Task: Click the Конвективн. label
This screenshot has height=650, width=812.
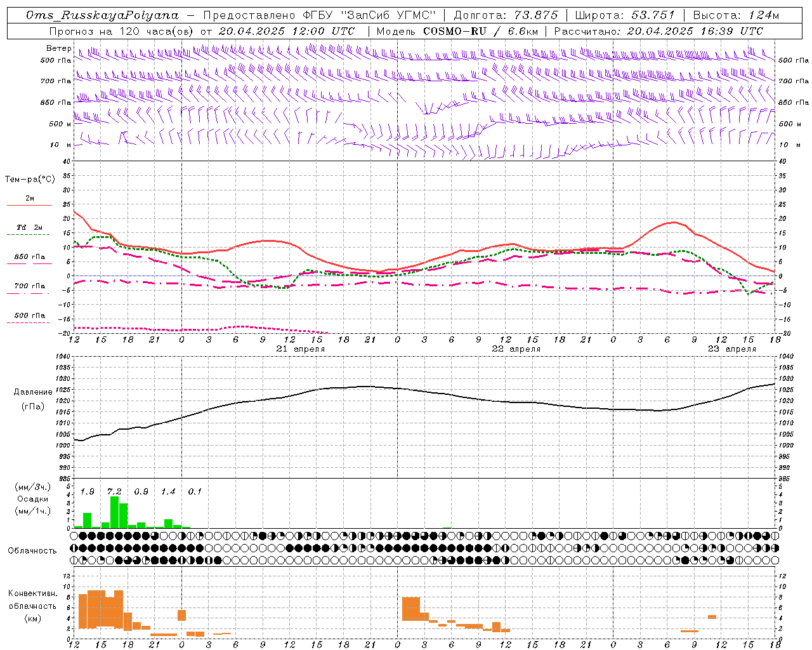Action: pos(32,594)
